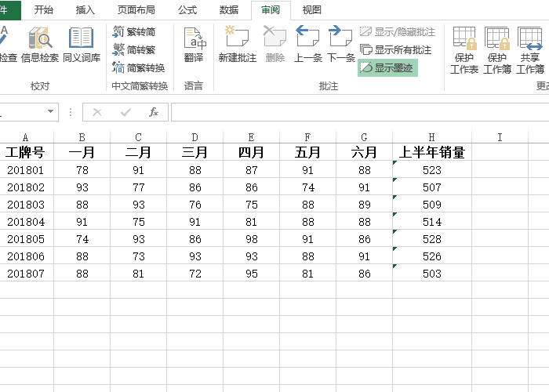Image resolution: width=549 pixels, height=392 pixels.
Task: Click the 一月 header cell
Action: point(82,152)
